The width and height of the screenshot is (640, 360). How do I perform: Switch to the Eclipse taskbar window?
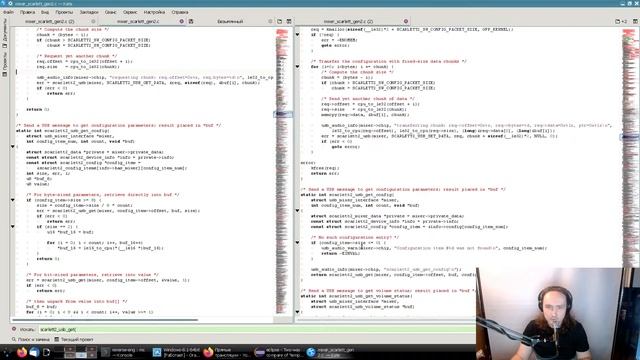(278, 352)
